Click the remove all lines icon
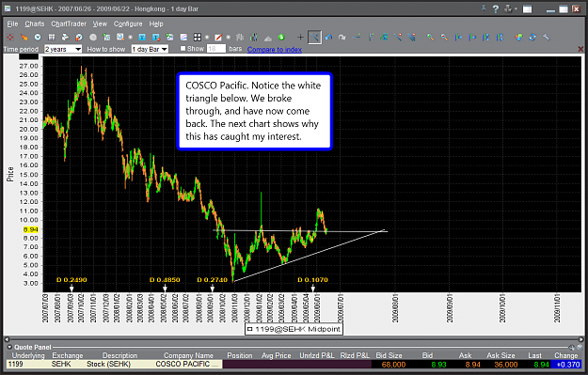Screen dimensions: 588x375 (411, 37)
